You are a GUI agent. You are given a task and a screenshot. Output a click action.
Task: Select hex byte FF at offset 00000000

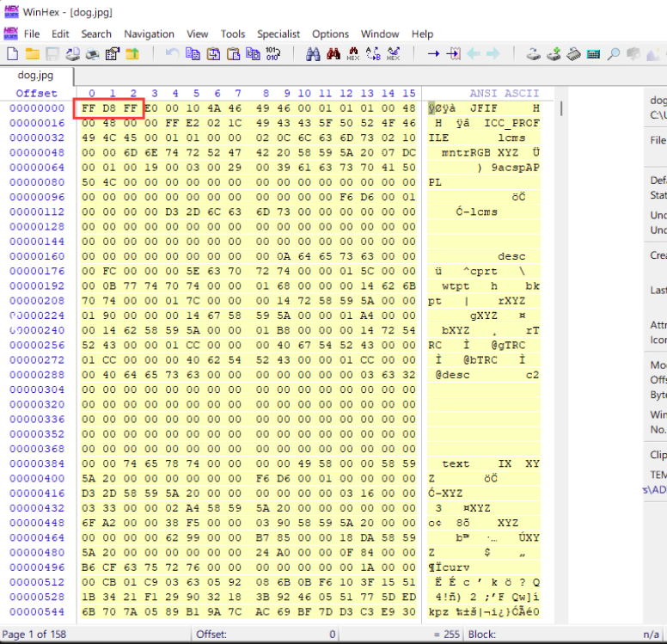(x=89, y=108)
